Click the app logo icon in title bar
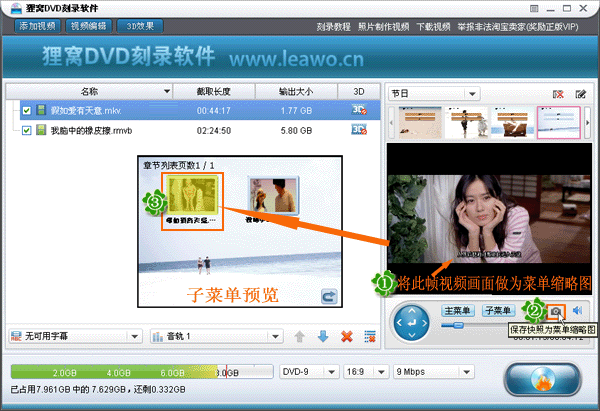The image size is (600, 411). click(16, 8)
